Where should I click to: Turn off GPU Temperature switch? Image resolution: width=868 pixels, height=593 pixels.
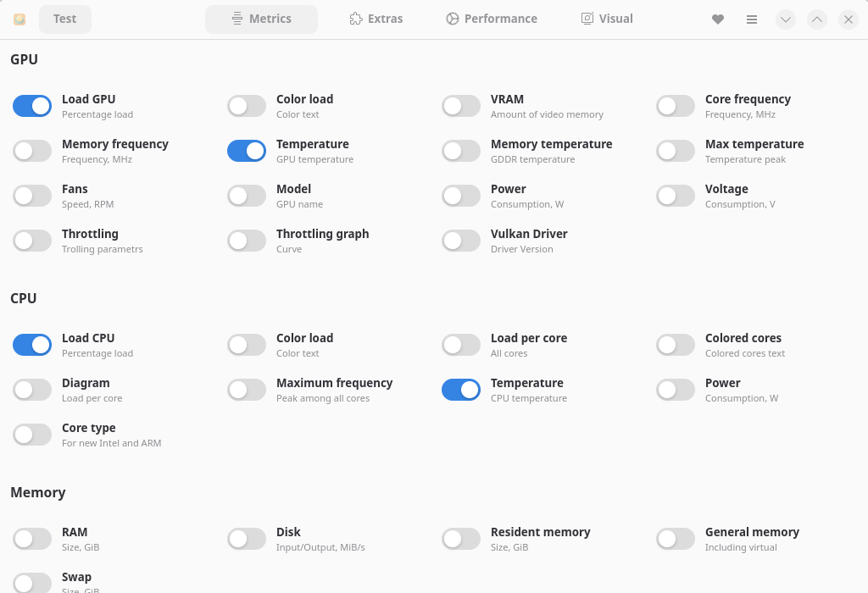pyautogui.click(x=247, y=151)
